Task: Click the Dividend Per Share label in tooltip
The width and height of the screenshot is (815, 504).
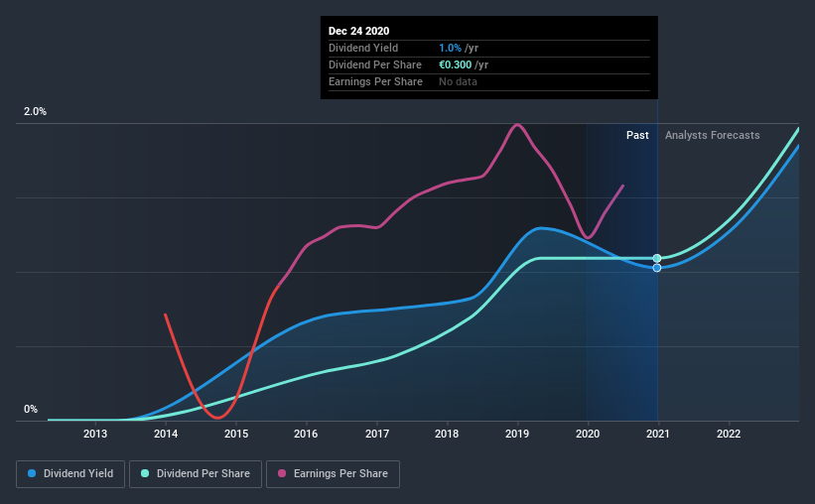Action: pyautogui.click(x=375, y=64)
